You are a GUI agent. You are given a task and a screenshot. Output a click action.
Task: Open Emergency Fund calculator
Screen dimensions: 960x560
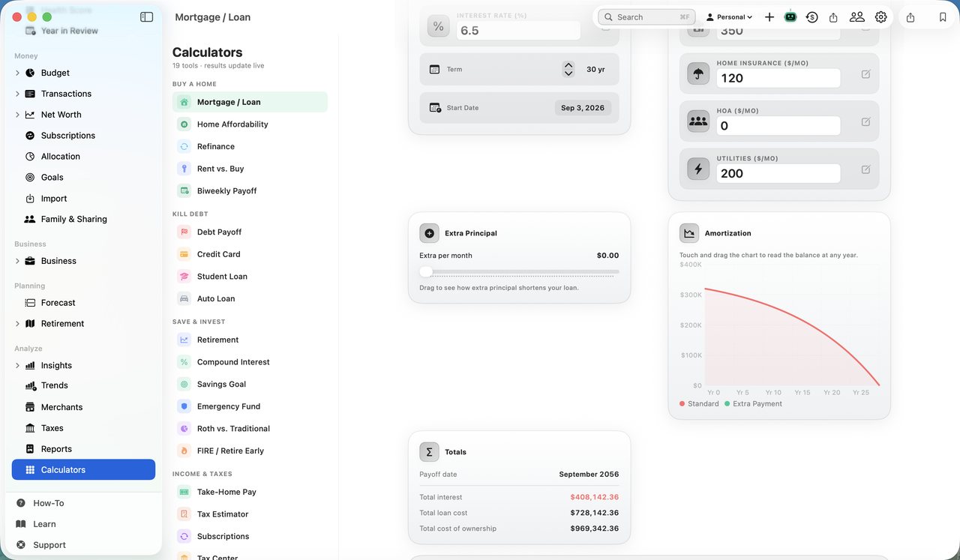(x=250, y=406)
